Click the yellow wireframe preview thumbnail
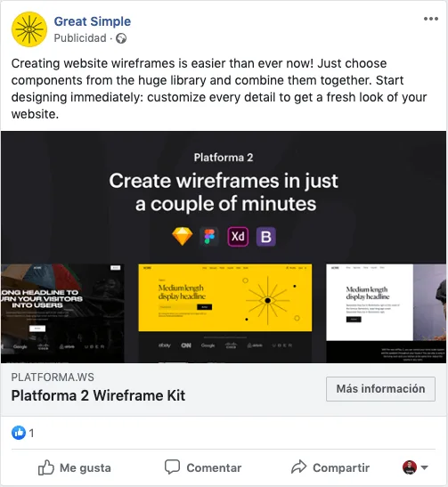448x487 pixels. click(225, 313)
